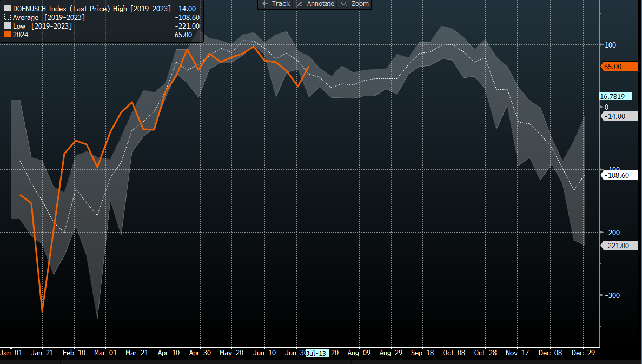Click the Track crosshair icon

(264, 4)
